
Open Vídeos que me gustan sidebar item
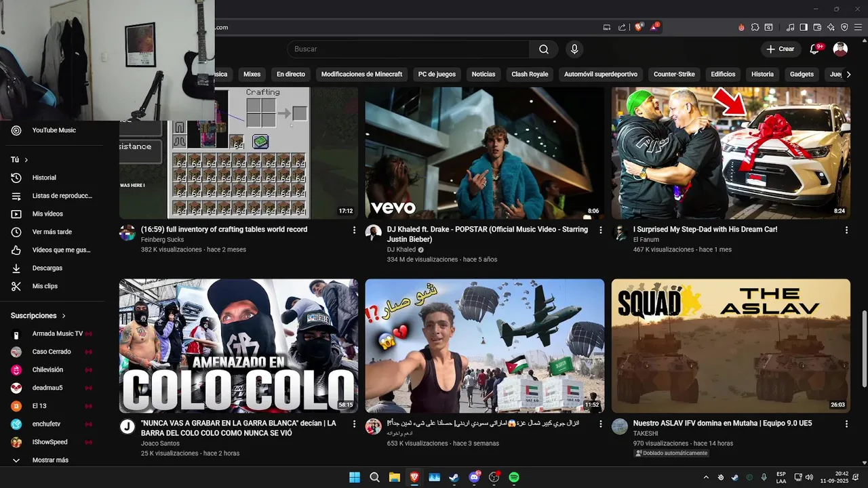[x=52, y=250]
